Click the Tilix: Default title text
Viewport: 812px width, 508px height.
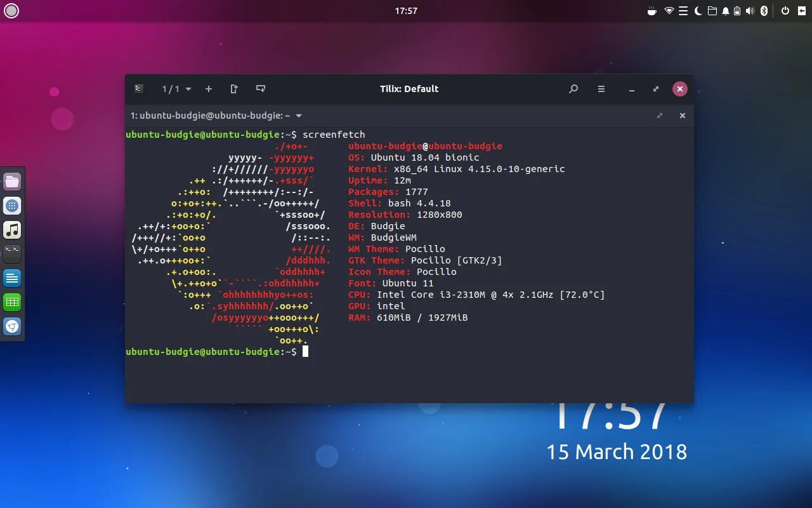coord(409,89)
